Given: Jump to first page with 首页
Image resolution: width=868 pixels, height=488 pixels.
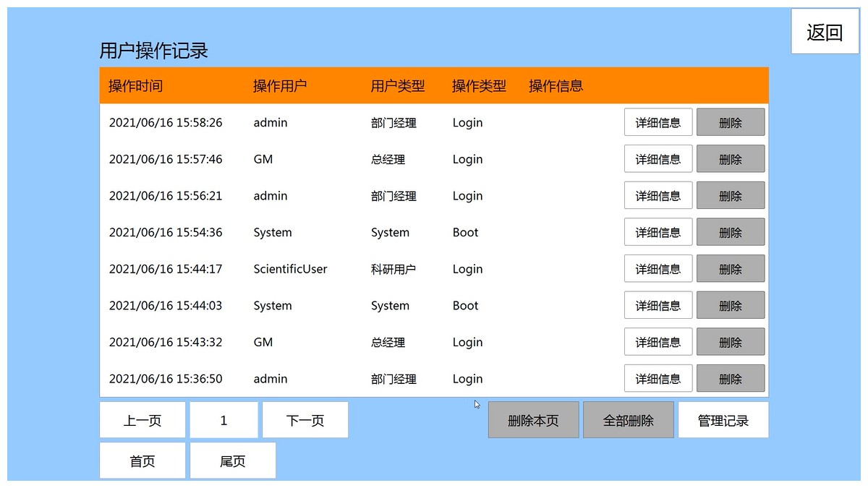Looking at the screenshot, I should click(142, 461).
